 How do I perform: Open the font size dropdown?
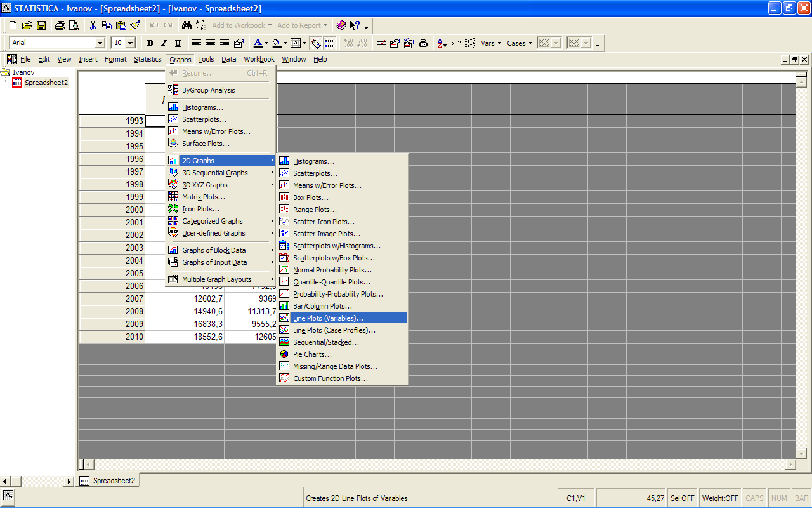(131, 43)
